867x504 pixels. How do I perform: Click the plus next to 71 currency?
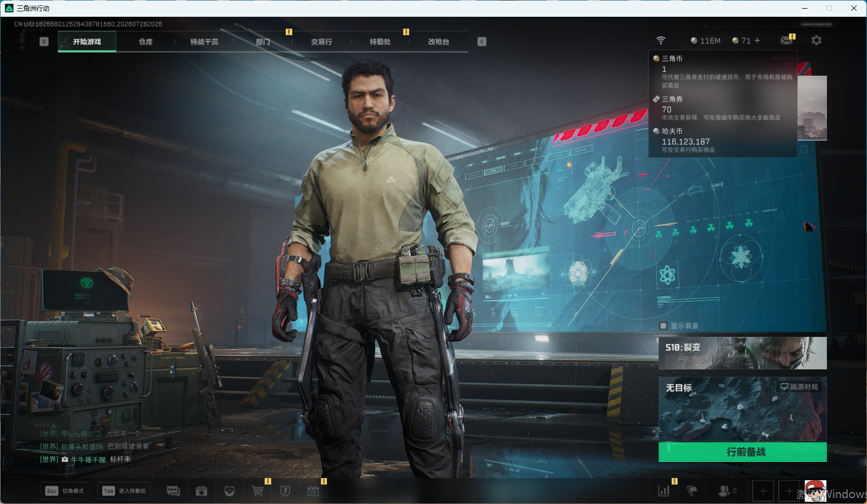point(757,41)
